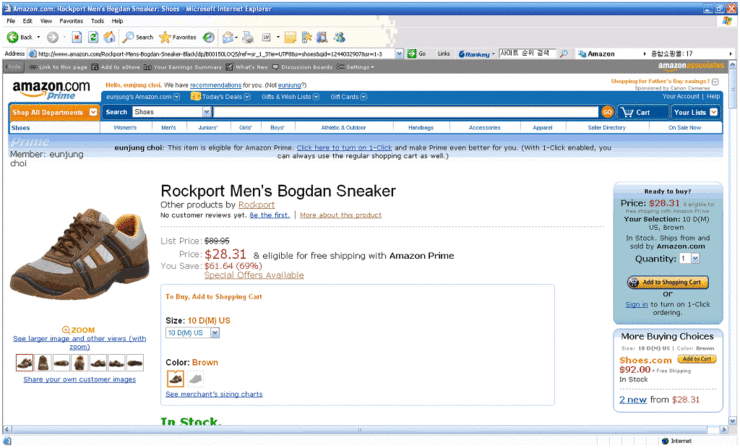Click the discuss toolbar icon before Messenger
This screenshot has height=448, width=740.
coord(322,37)
